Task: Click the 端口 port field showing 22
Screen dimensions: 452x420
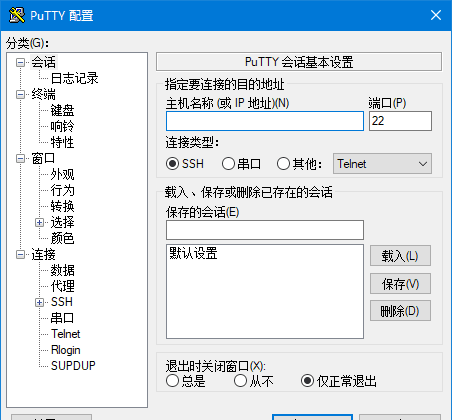Action: [400, 121]
